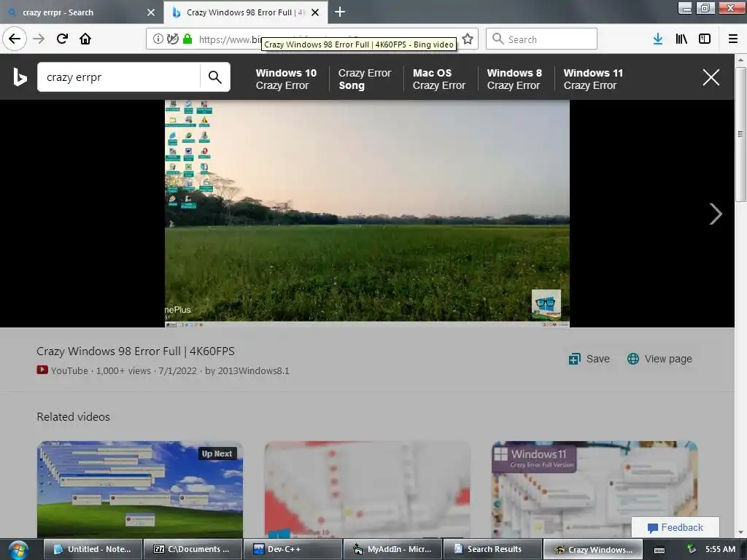The width and height of the screenshot is (747, 560).
Task: Switch to Search Results window in taskbar
Action: (492, 549)
